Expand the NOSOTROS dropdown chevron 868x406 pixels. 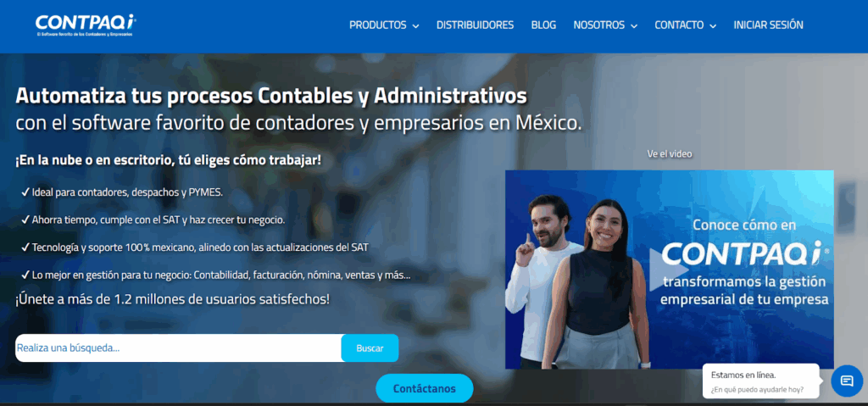(x=634, y=26)
